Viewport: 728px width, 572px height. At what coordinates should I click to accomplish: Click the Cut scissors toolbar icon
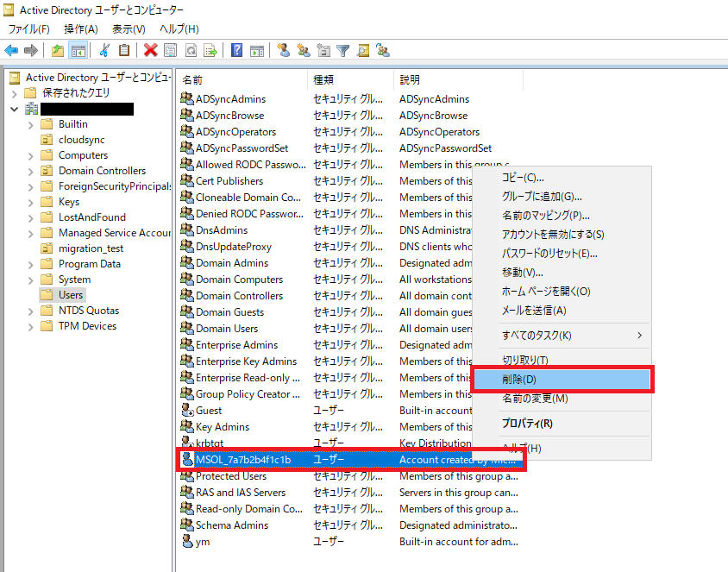(105, 50)
